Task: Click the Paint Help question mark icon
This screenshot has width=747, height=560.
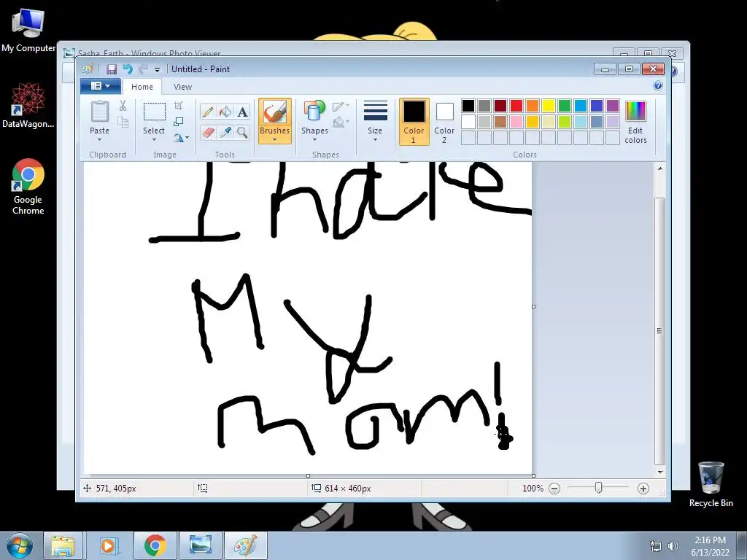Action: 658,86
